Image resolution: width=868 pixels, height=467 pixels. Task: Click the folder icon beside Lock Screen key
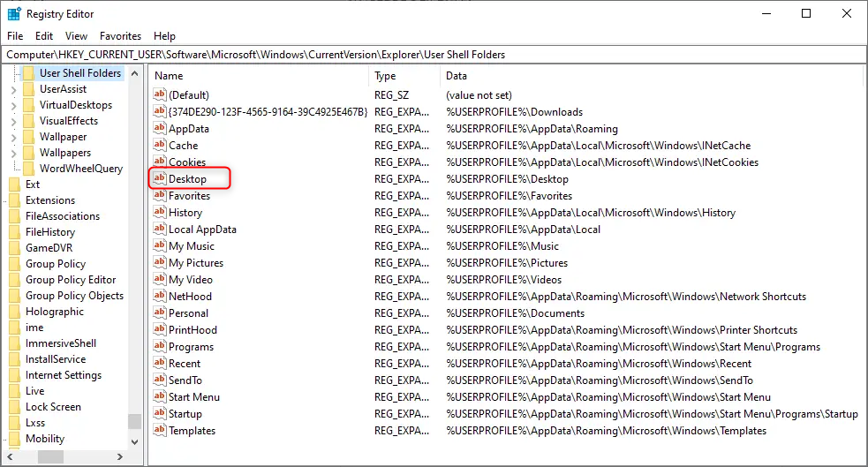coord(15,407)
